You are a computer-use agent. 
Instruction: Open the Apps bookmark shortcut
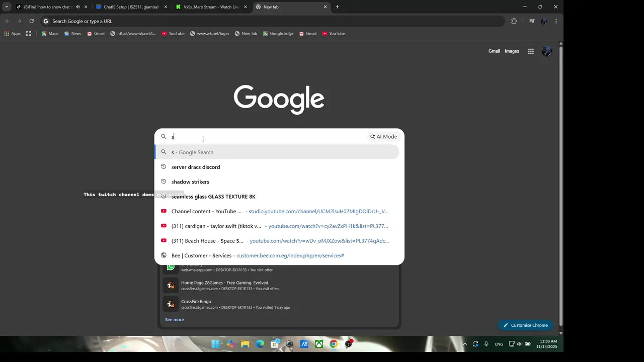[x=13, y=34]
